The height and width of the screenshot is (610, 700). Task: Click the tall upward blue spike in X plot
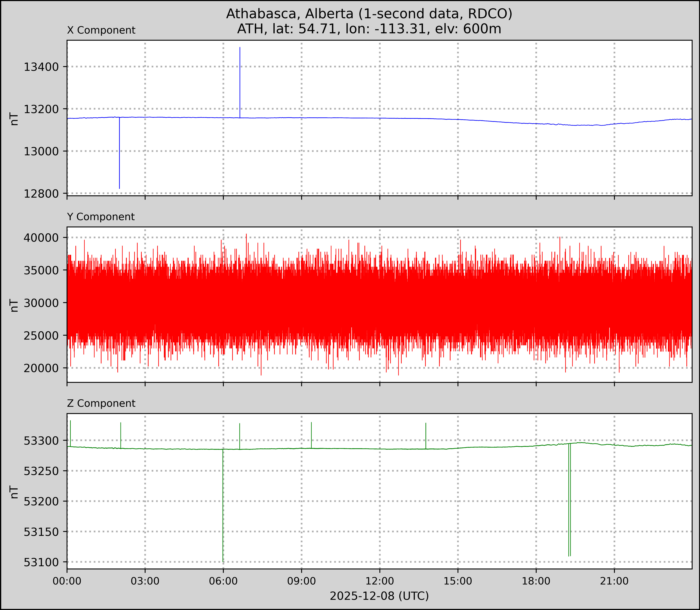(240, 82)
